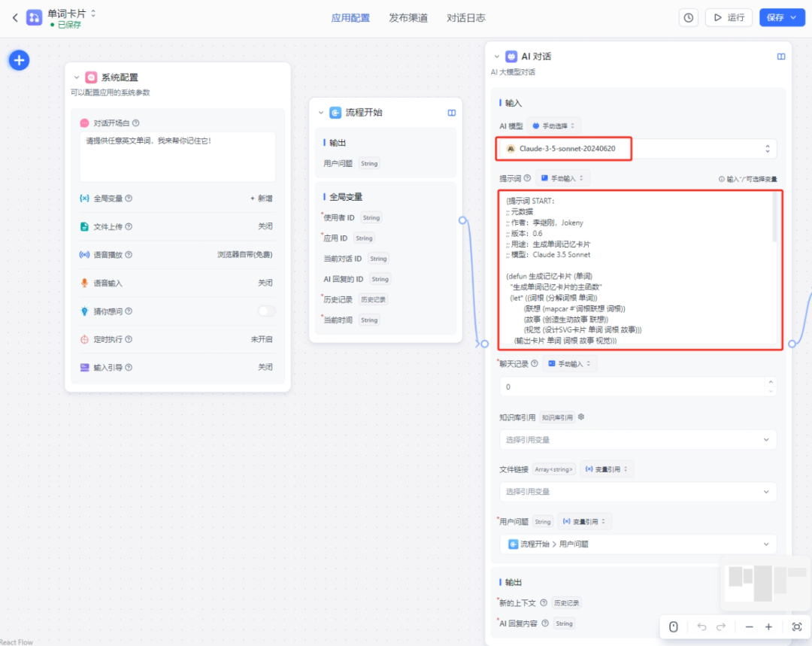The height and width of the screenshot is (646, 812).
Task: Click the 运行 button
Action: pyautogui.click(x=729, y=17)
